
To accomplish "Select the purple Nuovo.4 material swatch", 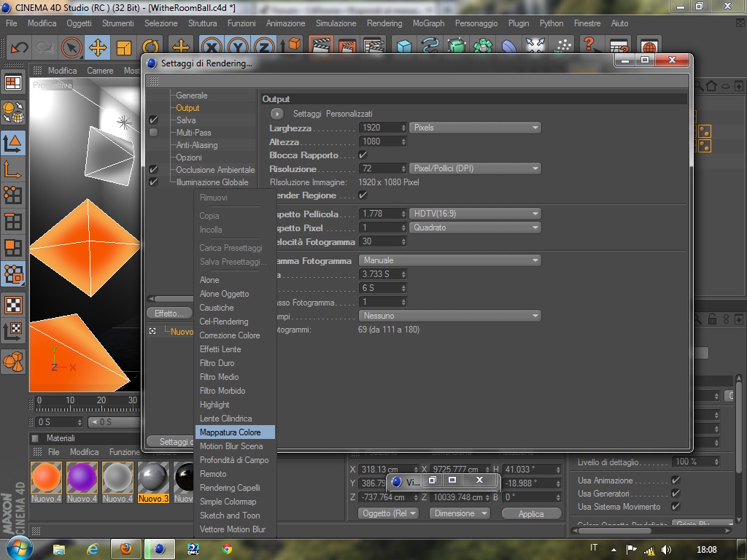I will [x=82, y=477].
